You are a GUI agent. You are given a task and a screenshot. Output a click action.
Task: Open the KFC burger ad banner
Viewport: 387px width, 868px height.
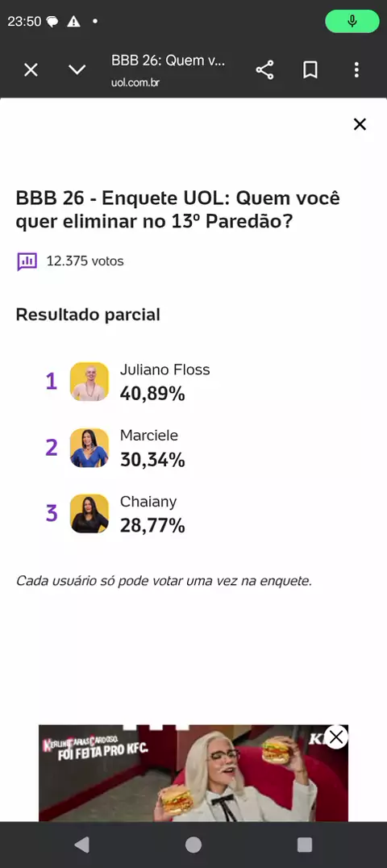tap(193, 773)
